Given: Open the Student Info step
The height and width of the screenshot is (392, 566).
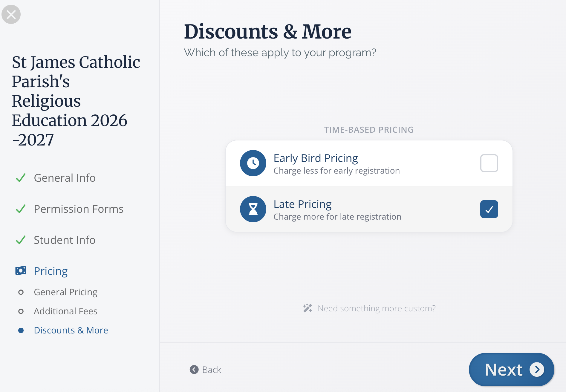Looking at the screenshot, I should pos(65,240).
